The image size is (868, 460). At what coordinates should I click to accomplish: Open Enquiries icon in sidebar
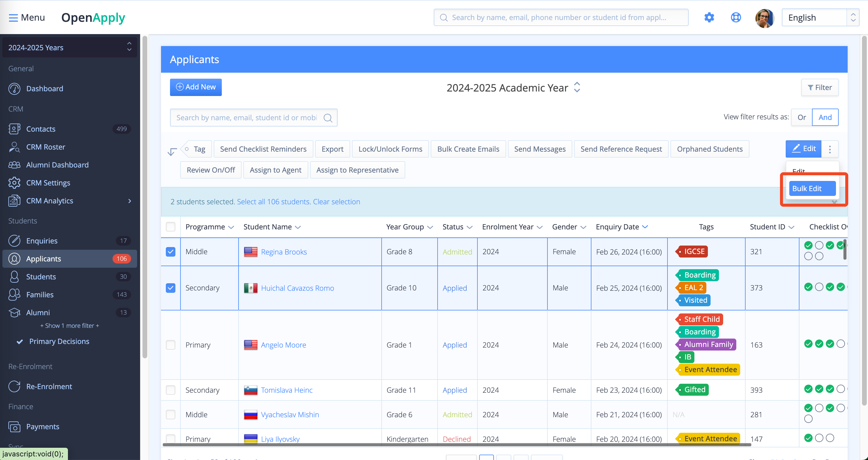(14, 241)
